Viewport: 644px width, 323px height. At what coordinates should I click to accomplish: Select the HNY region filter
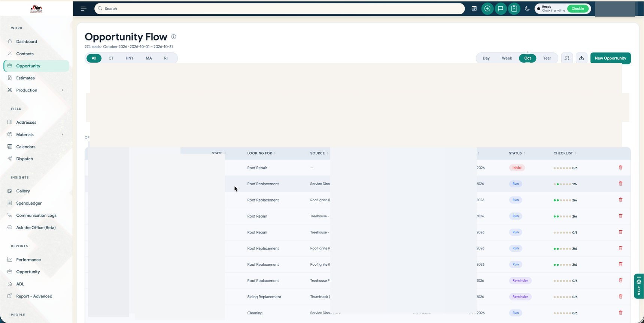pyautogui.click(x=130, y=58)
